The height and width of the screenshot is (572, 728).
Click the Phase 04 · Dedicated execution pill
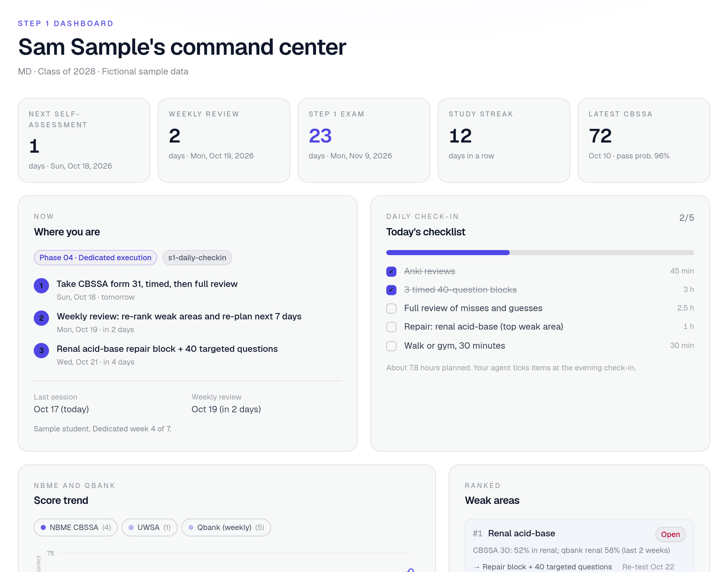coord(95,258)
